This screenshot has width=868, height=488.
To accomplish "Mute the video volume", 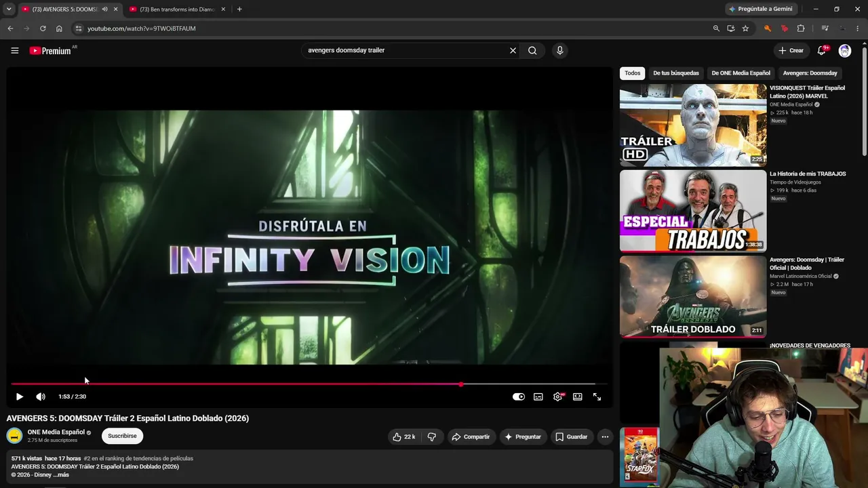I will click(x=41, y=396).
